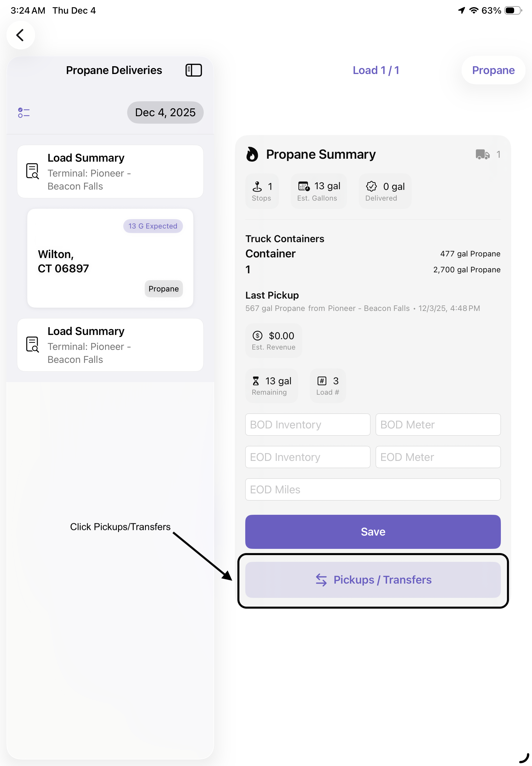Open the Dec 4, 2025 date picker
The image size is (532, 766).
click(x=165, y=112)
